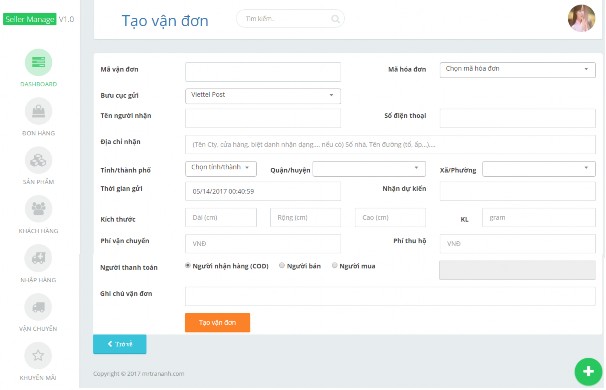
Task: Focus the Nhận dự kiến input field
Action: [x=517, y=191]
